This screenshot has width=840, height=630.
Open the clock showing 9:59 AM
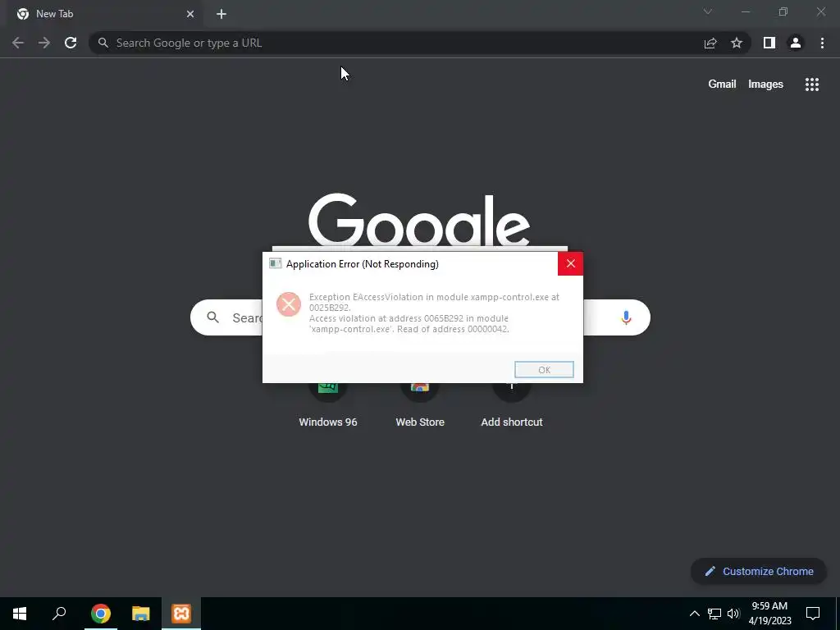point(769,614)
